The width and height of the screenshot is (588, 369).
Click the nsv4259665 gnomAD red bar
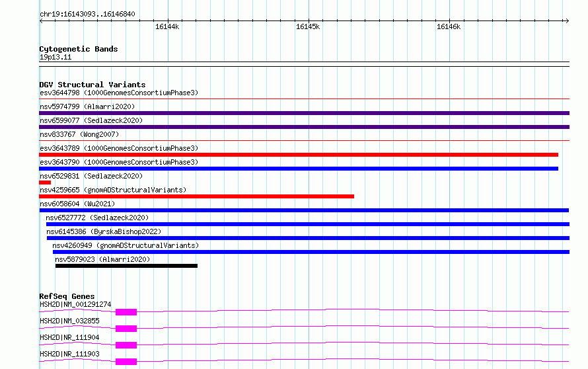click(x=196, y=196)
